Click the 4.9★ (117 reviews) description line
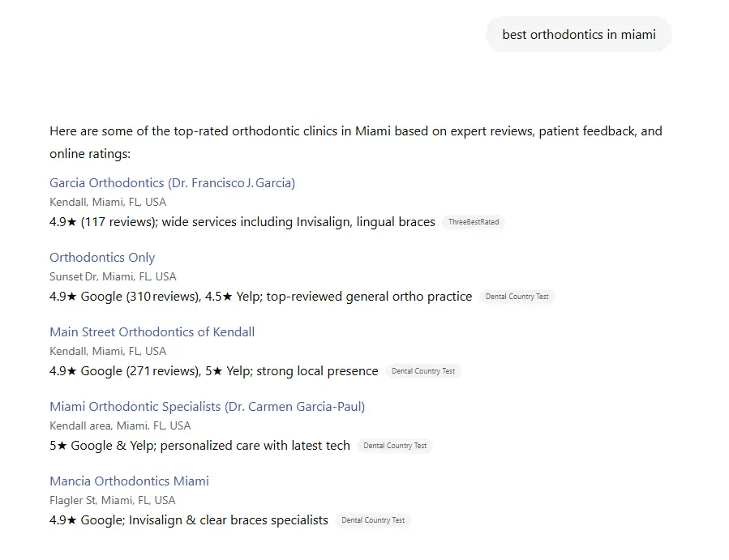The image size is (729, 560). coord(242,222)
